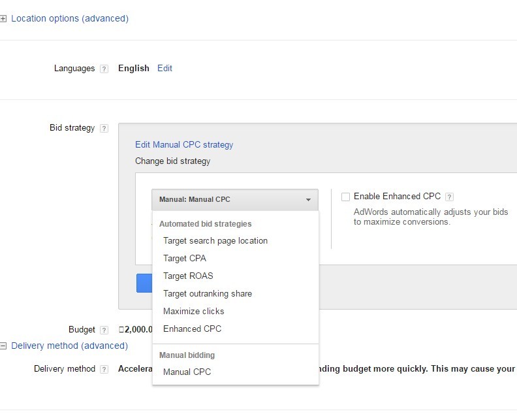Open the Manual CPC bid strategy dropdown
This screenshot has width=517, height=420.
point(235,200)
